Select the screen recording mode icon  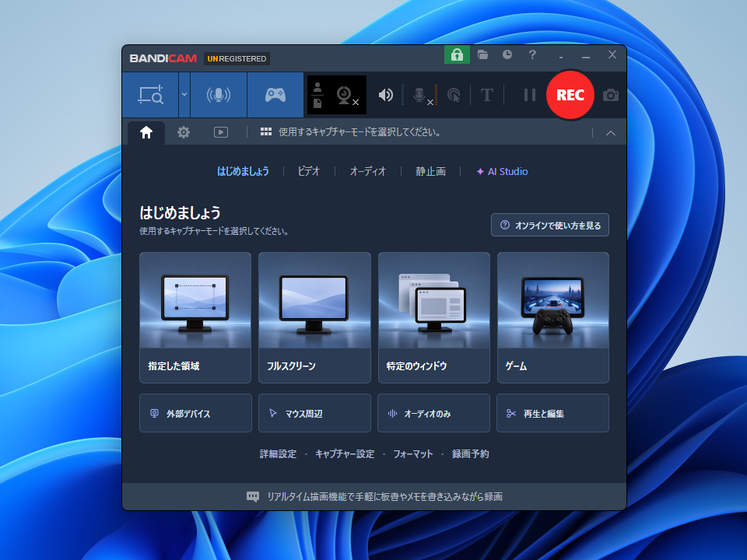tap(150, 95)
